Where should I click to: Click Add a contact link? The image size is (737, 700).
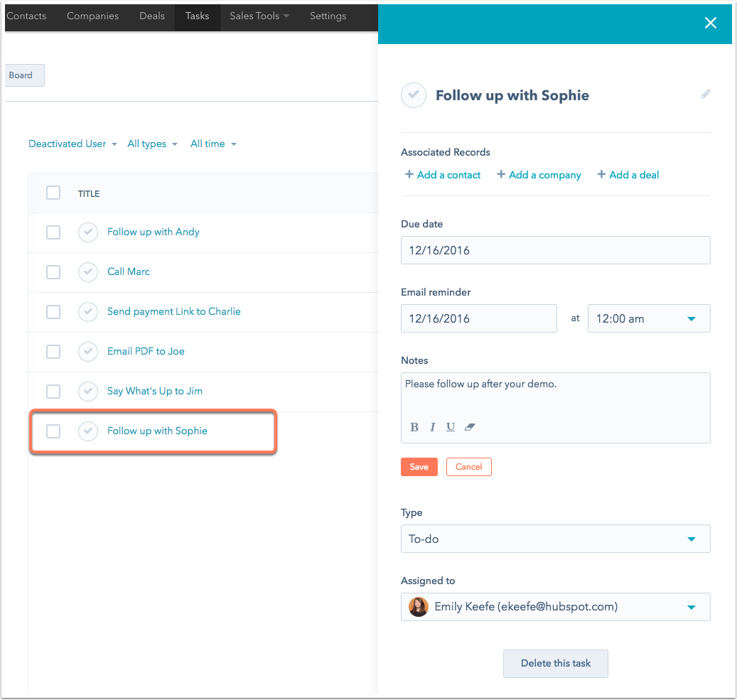click(443, 175)
